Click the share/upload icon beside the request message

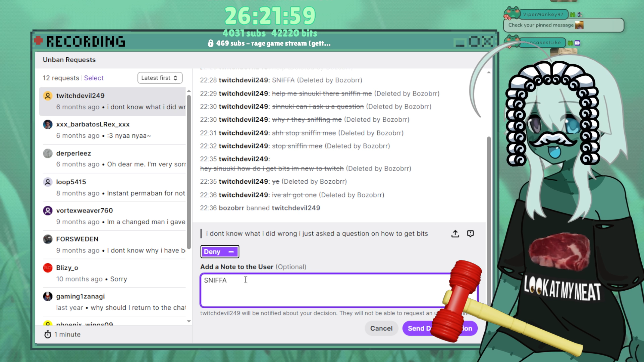[455, 234]
